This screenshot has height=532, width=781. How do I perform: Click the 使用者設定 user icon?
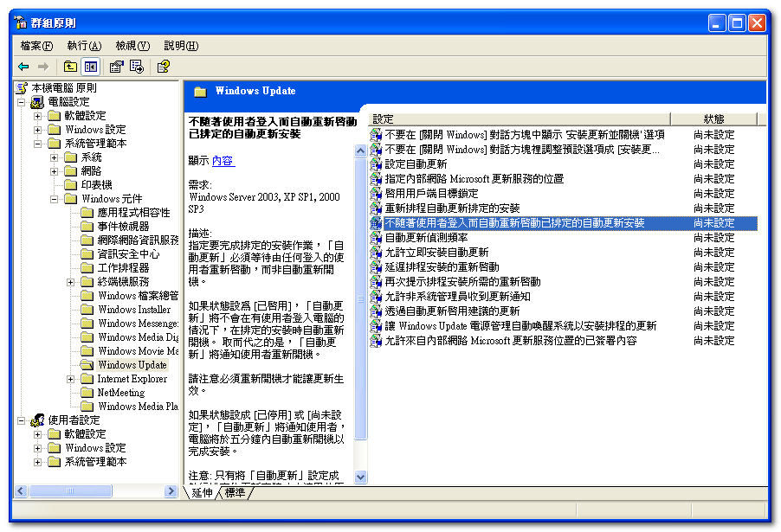(37, 420)
